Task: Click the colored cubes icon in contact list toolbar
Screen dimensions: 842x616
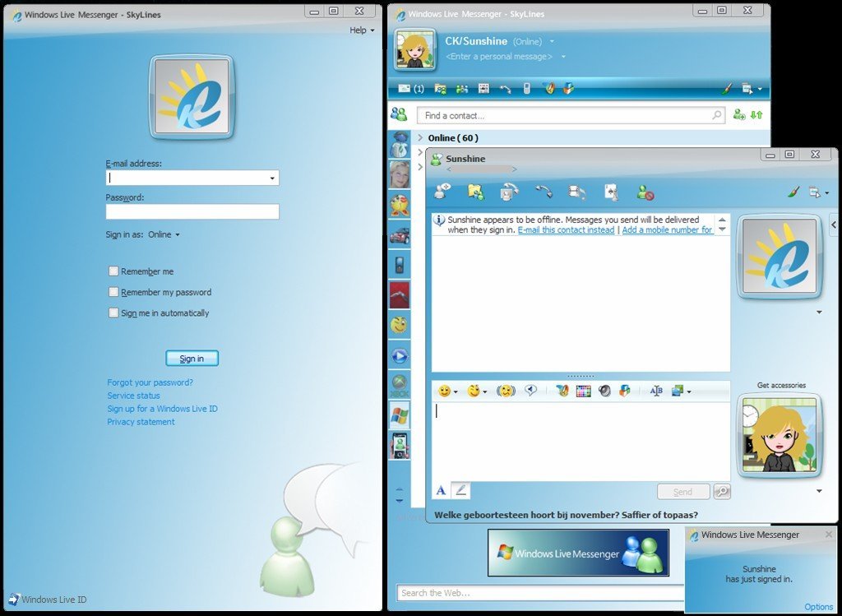Action: click(x=568, y=89)
